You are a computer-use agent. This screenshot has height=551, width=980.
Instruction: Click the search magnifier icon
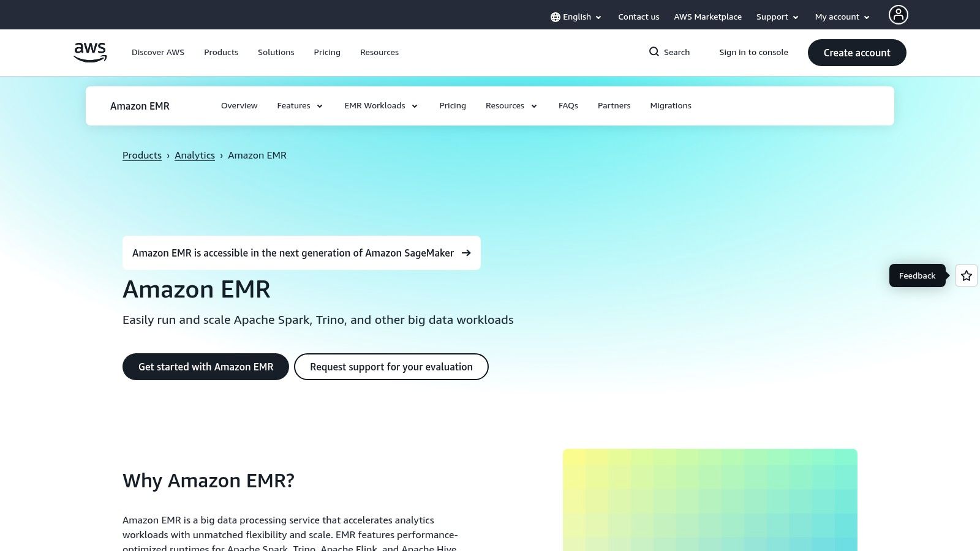pyautogui.click(x=654, y=52)
